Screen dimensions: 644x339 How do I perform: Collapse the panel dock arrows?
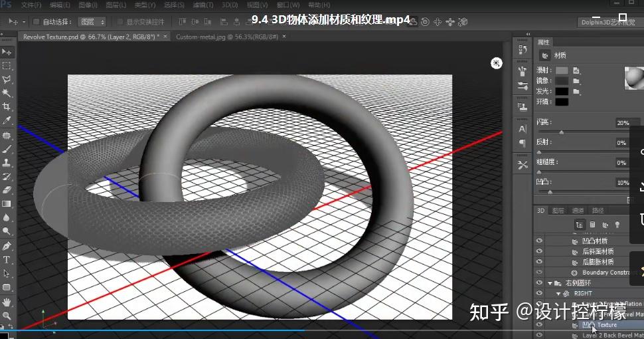(x=528, y=34)
